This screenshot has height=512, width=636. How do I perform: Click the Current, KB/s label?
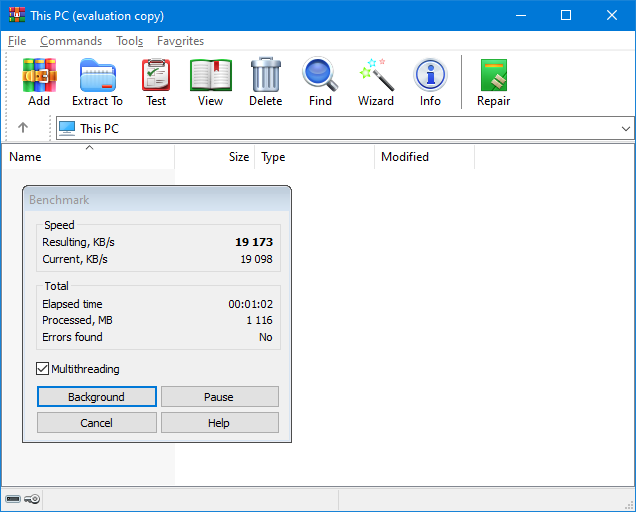tap(75, 259)
